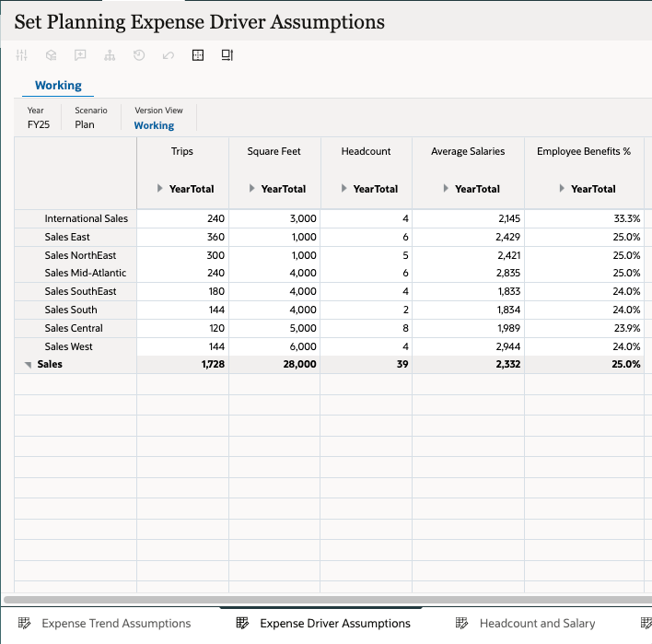
Task: Click the Expense Trend Assumptions tab icon
Action: pyautogui.click(x=25, y=623)
